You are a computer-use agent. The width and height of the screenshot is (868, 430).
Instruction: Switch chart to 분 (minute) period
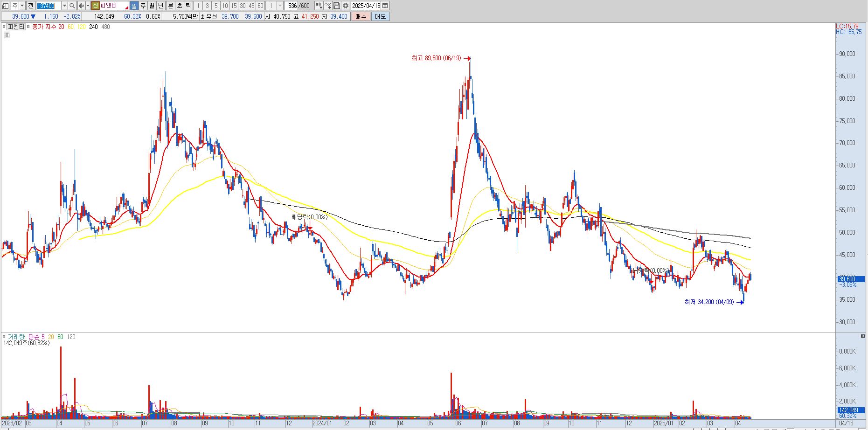click(x=170, y=6)
